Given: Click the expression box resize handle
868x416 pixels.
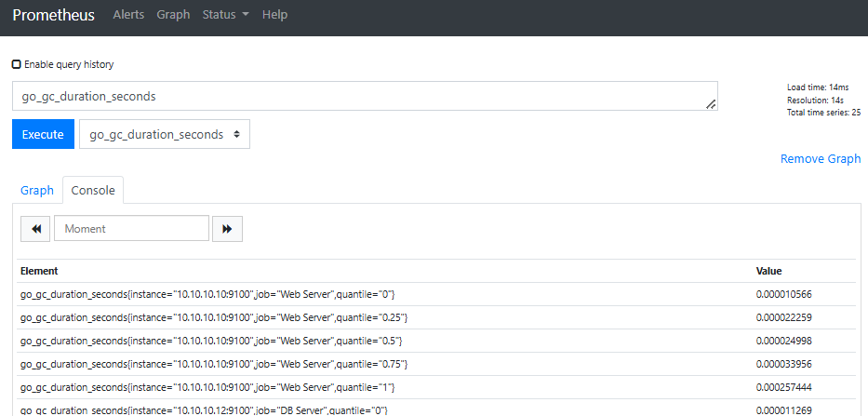Looking at the screenshot, I should click(711, 103).
